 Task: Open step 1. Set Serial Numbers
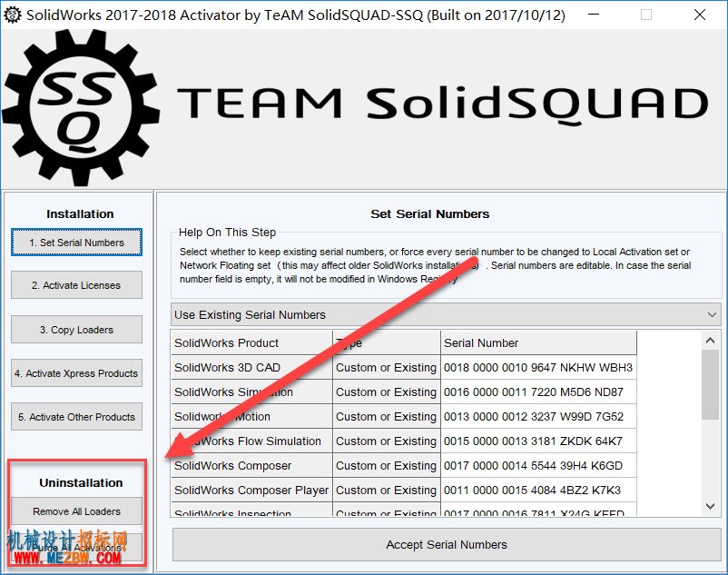tap(76, 242)
